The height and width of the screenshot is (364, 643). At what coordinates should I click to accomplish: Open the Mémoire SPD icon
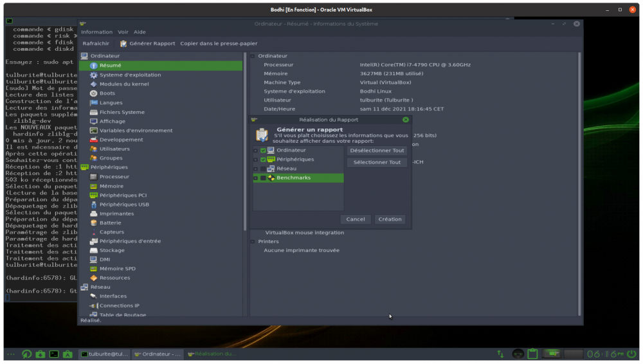[x=93, y=269]
